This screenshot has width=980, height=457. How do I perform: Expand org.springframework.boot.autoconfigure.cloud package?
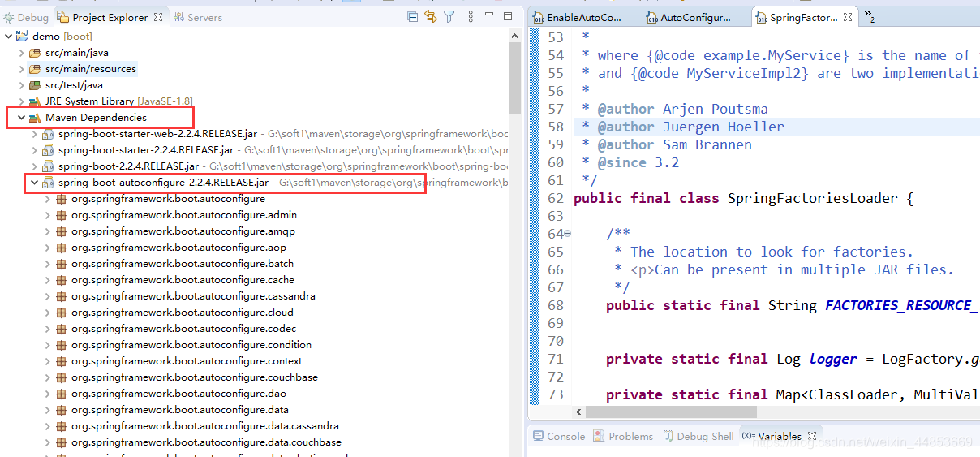(47, 313)
